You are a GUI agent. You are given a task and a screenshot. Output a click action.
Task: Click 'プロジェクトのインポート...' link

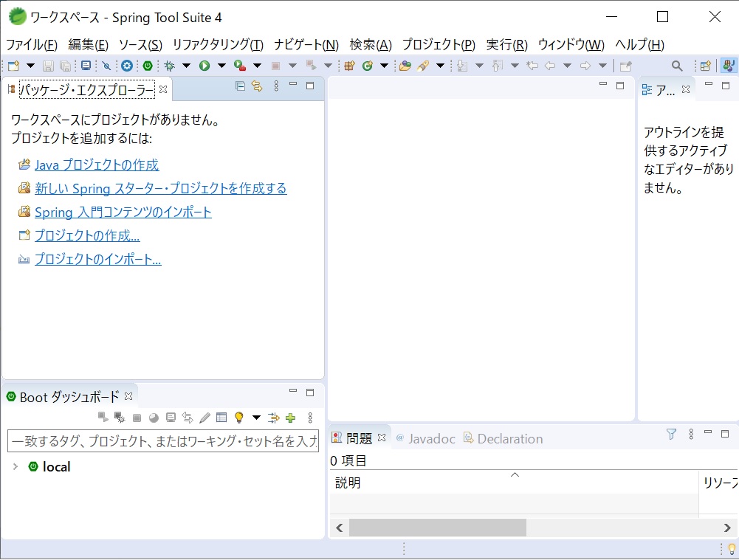(x=98, y=258)
